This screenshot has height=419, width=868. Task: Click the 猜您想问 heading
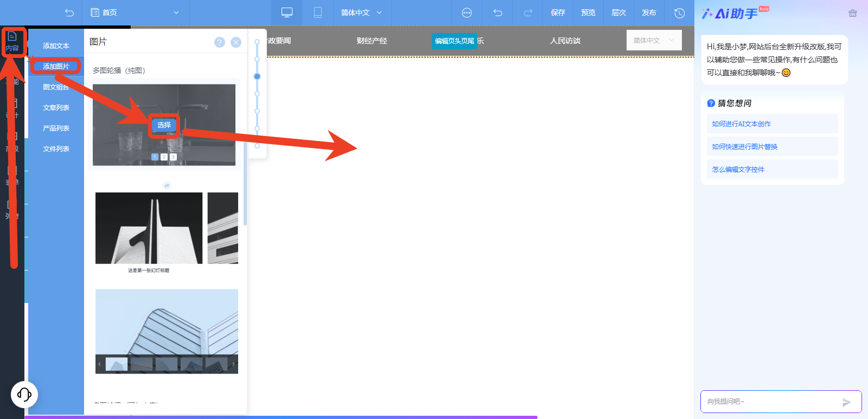[735, 103]
